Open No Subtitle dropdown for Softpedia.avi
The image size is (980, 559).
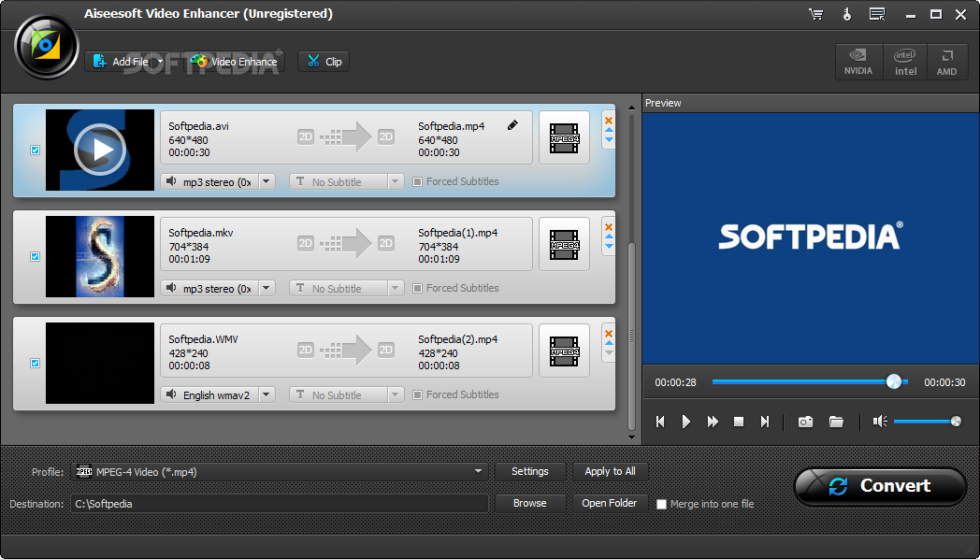pyautogui.click(x=395, y=181)
